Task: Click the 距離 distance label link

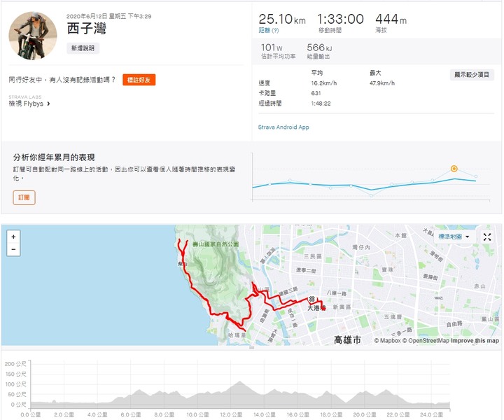Action: [264, 31]
